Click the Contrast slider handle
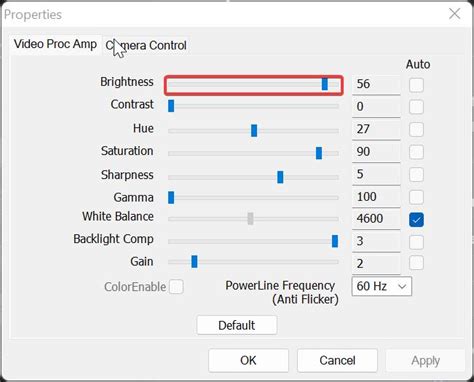 click(171, 106)
